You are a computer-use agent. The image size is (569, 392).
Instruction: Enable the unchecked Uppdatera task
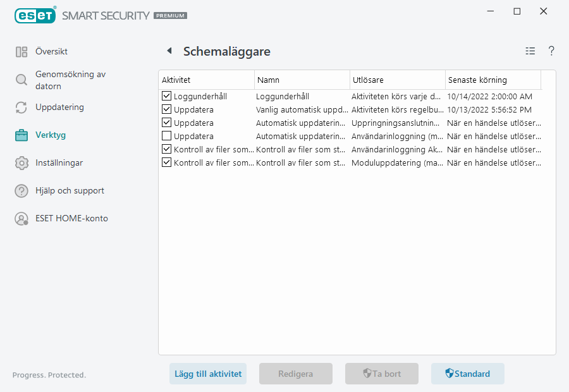coord(166,136)
